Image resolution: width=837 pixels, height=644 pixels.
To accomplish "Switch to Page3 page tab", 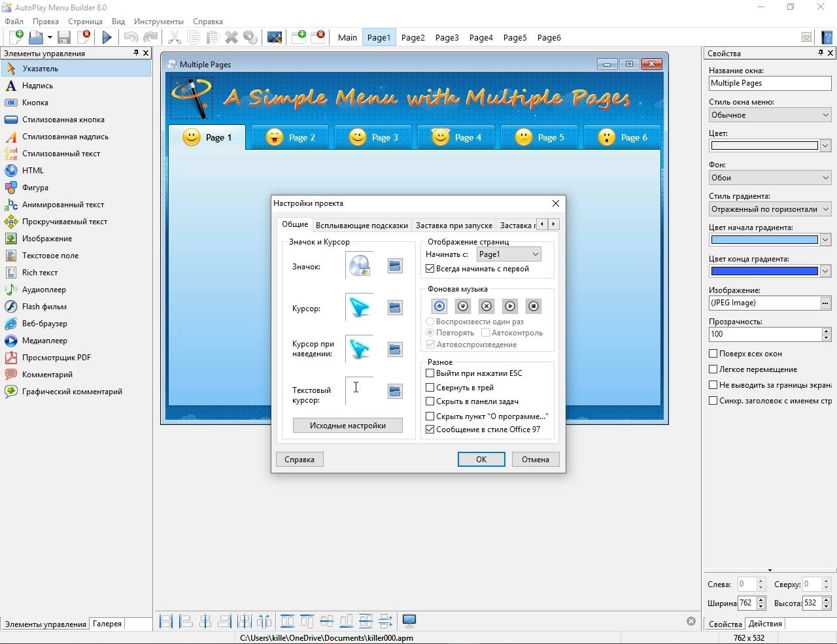I will tap(447, 37).
